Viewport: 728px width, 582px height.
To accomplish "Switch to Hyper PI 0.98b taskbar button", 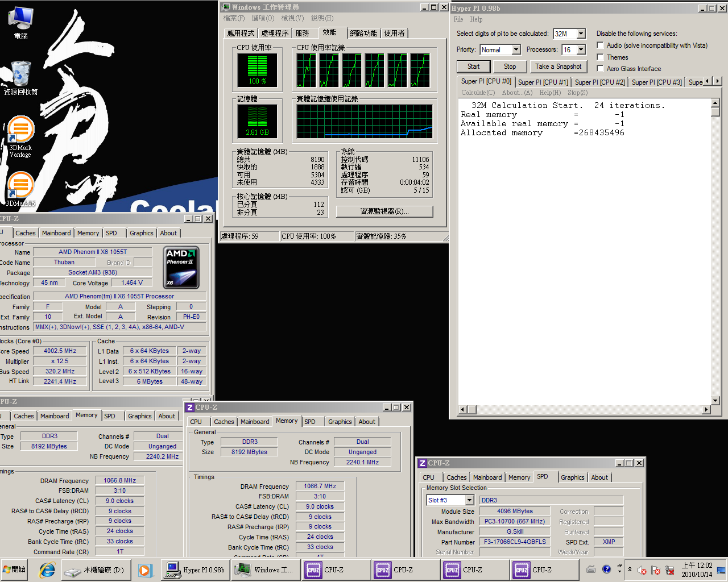I will (x=196, y=569).
